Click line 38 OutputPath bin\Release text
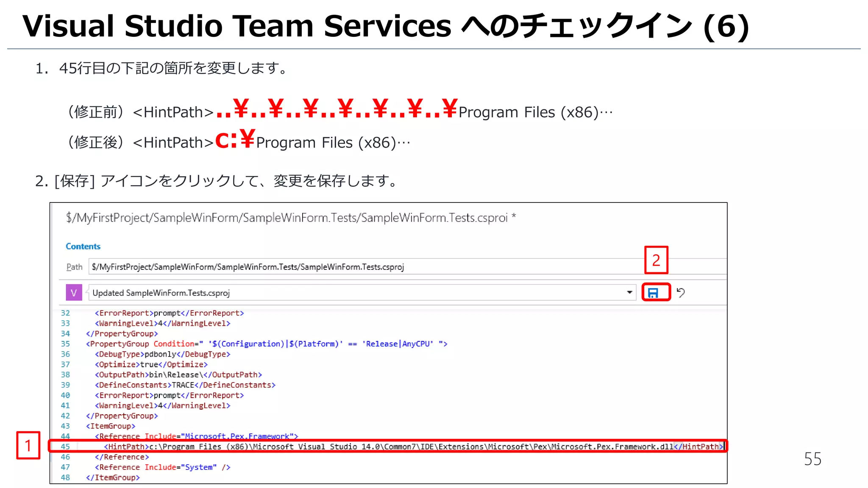Viewport: 868px width, 488px height. (178, 375)
